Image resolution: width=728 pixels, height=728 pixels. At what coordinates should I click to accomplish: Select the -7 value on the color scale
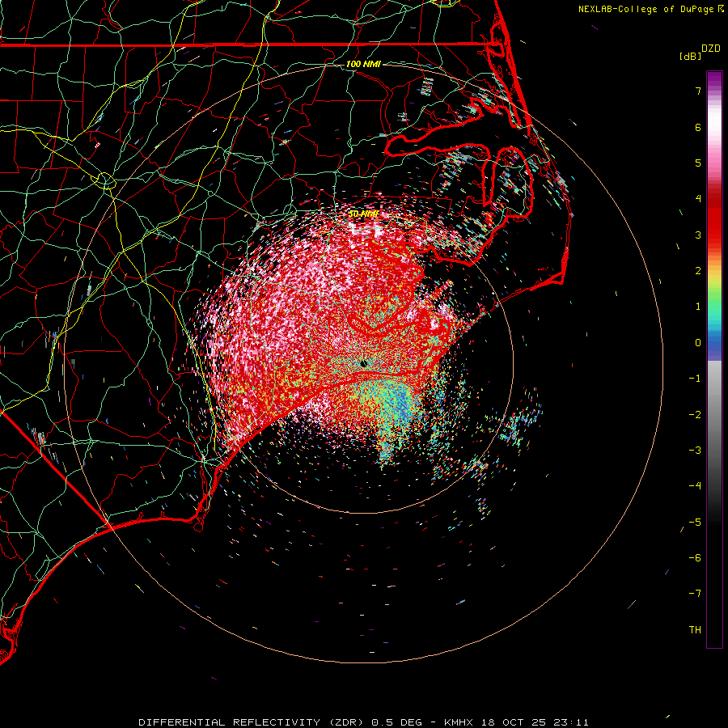tap(695, 594)
